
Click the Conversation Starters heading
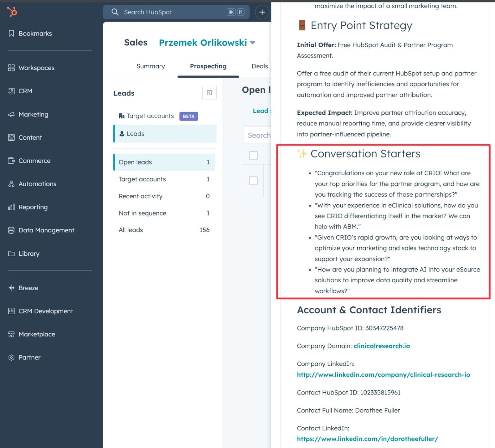coord(365,154)
